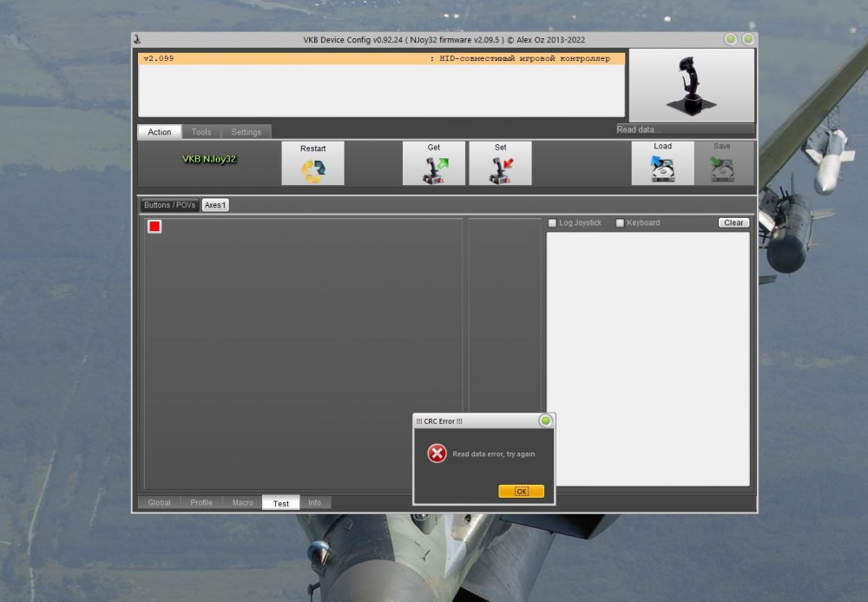Open the Settings tab
This screenshot has width=868, height=602.
coord(246,132)
